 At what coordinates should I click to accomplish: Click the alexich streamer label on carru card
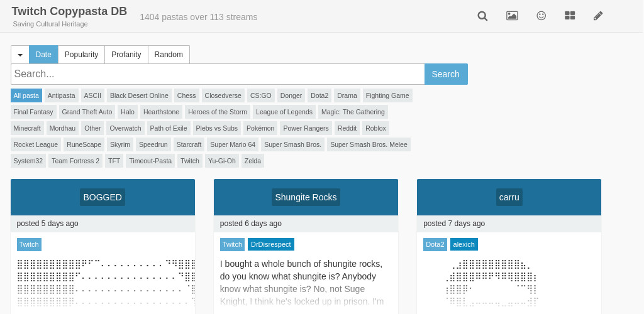464,245
